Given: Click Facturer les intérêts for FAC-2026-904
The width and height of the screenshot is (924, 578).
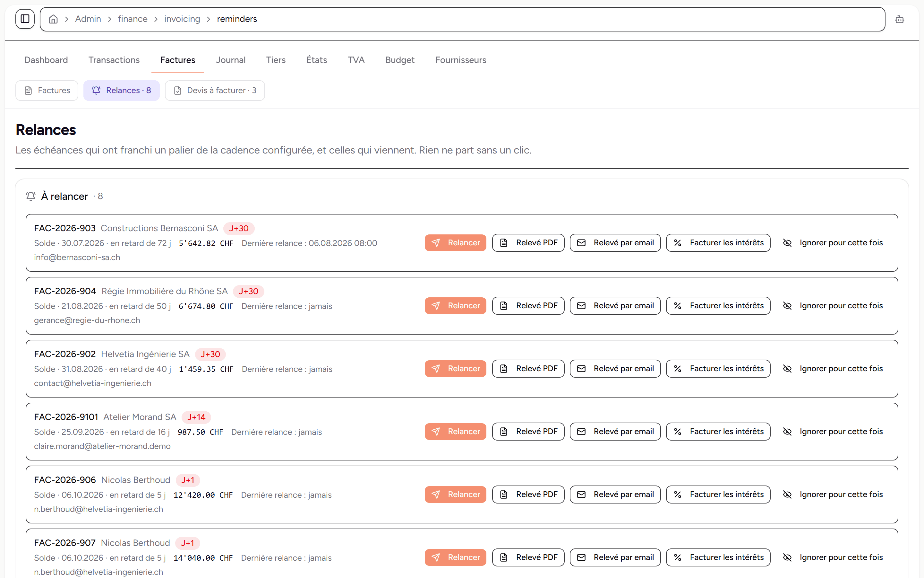Looking at the screenshot, I should 718,306.
